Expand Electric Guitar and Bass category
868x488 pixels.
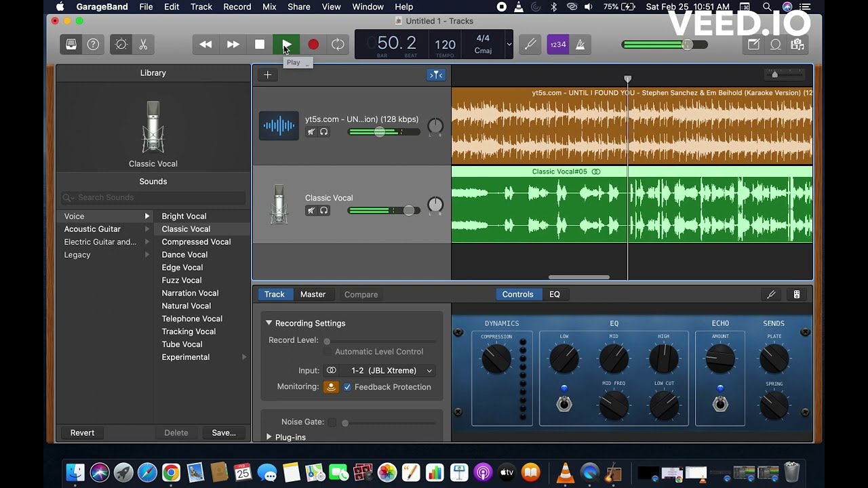[x=146, y=242]
